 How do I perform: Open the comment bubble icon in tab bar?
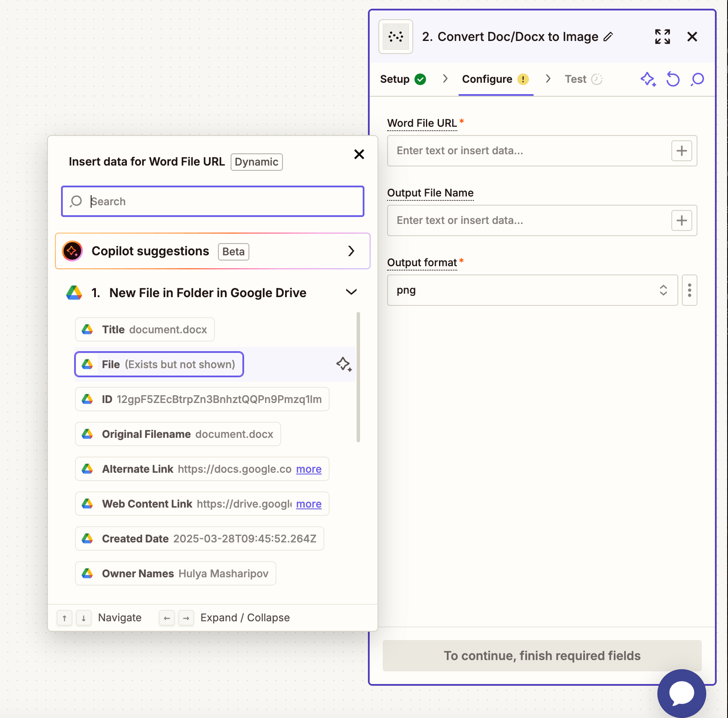(697, 79)
